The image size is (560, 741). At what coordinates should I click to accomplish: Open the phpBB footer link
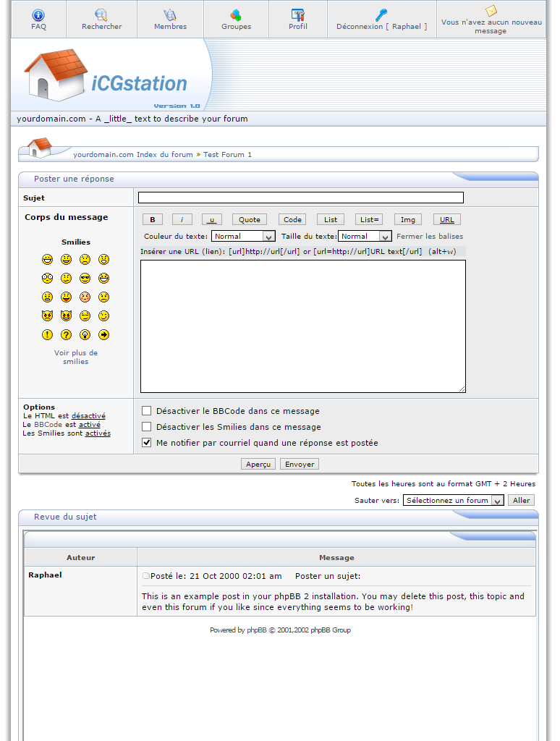click(257, 630)
